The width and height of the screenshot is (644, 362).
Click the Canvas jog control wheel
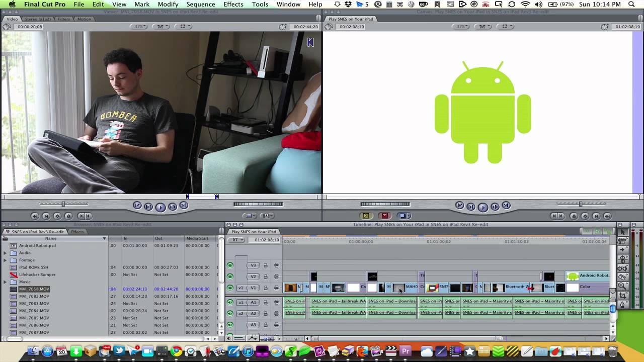385,204
